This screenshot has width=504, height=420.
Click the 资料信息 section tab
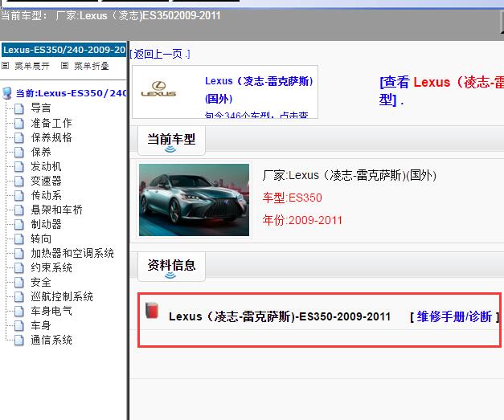171,267
